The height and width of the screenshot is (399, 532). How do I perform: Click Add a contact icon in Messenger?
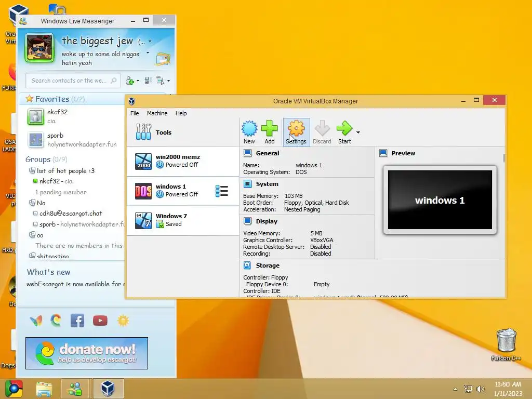coord(129,81)
